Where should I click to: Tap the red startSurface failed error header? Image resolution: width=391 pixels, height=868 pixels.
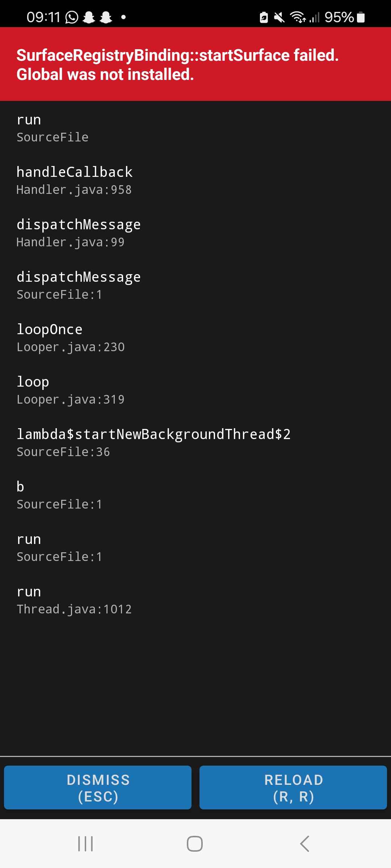(195, 64)
